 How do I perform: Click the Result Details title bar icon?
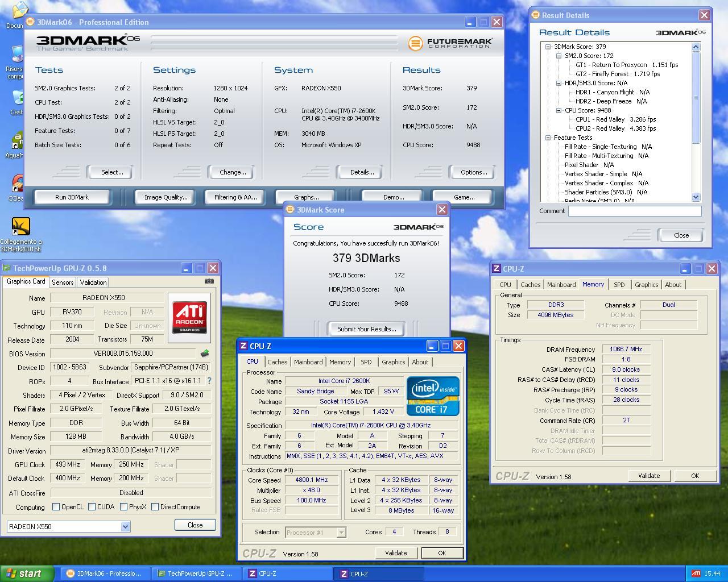[x=535, y=15]
